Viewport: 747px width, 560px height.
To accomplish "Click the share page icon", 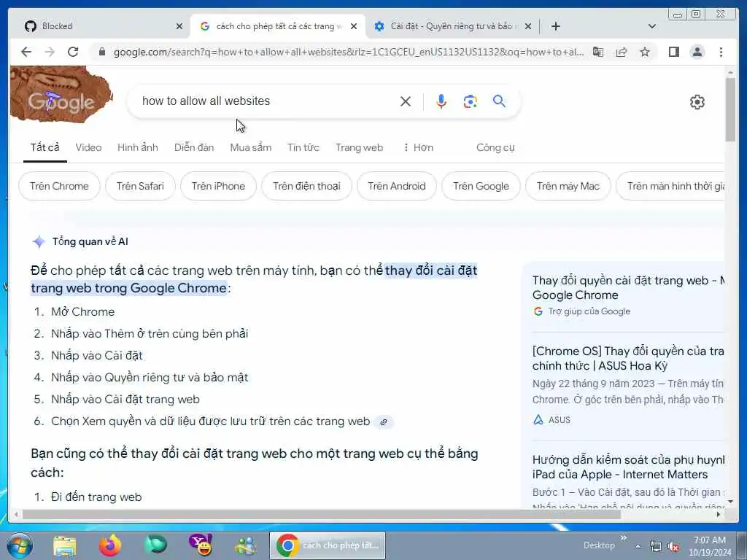I will (622, 52).
